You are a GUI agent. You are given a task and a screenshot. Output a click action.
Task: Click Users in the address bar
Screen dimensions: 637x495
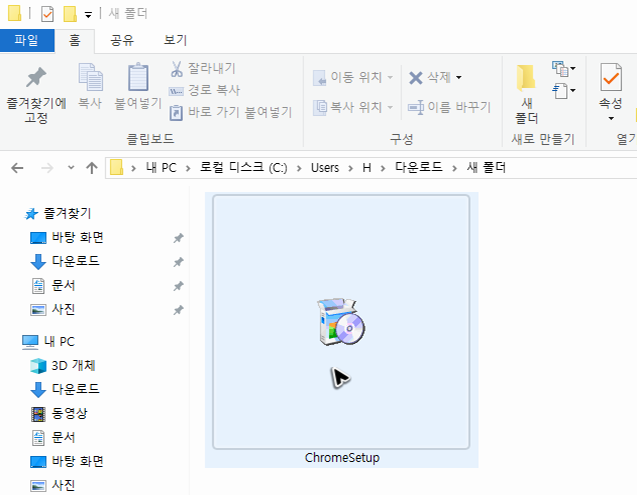[x=325, y=167]
